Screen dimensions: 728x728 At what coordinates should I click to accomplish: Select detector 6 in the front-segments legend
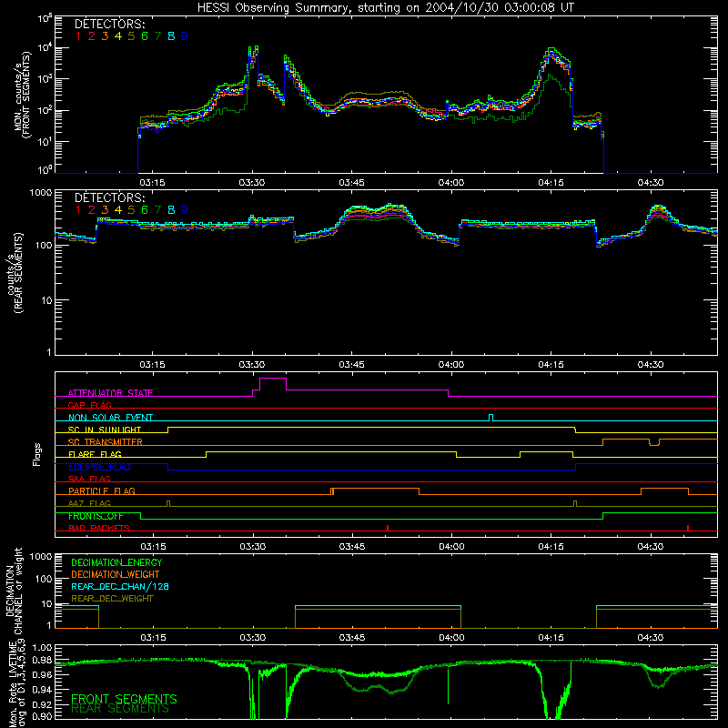[x=145, y=36]
